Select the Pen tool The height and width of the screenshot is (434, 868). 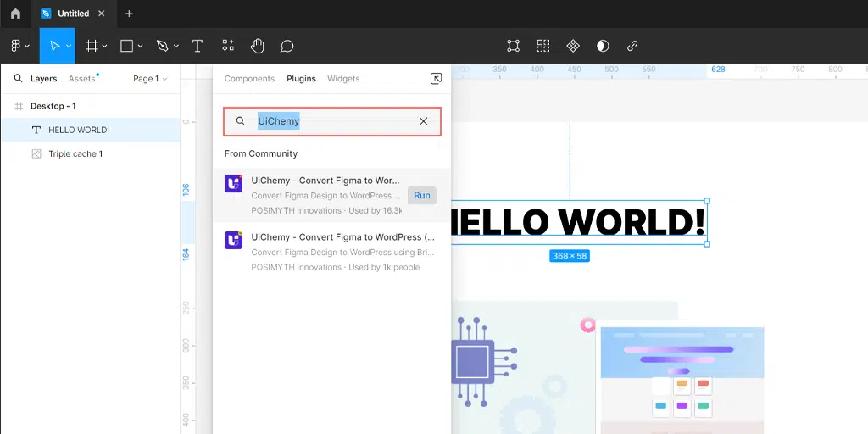tap(162, 46)
